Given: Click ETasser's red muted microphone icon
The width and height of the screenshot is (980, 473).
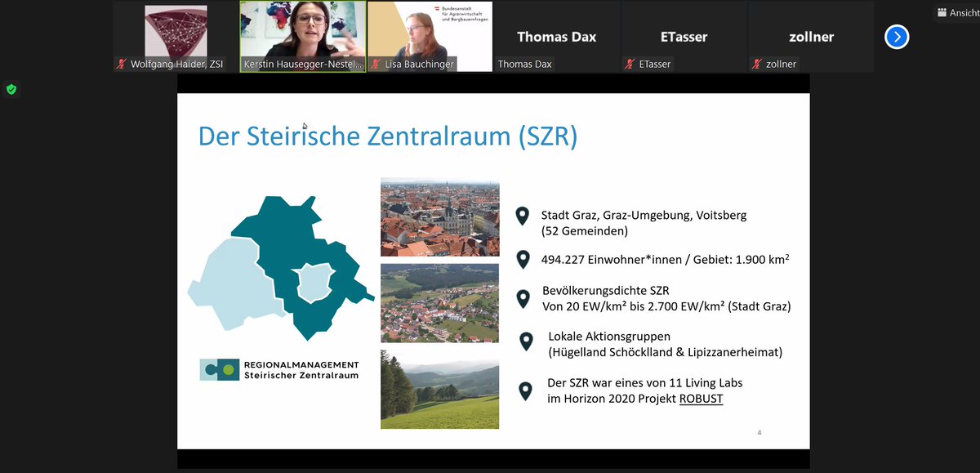Looking at the screenshot, I should click(630, 64).
